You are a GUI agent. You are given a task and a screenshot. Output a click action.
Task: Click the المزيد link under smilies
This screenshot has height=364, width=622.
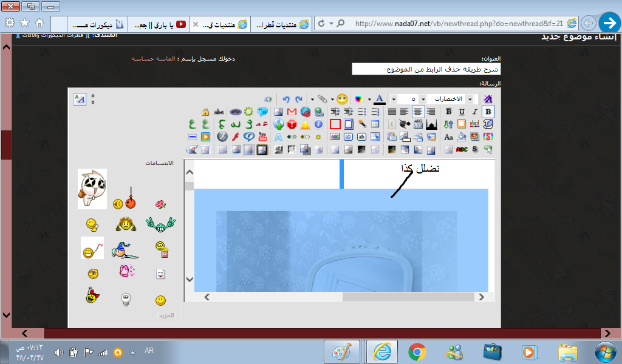point(166,315)
